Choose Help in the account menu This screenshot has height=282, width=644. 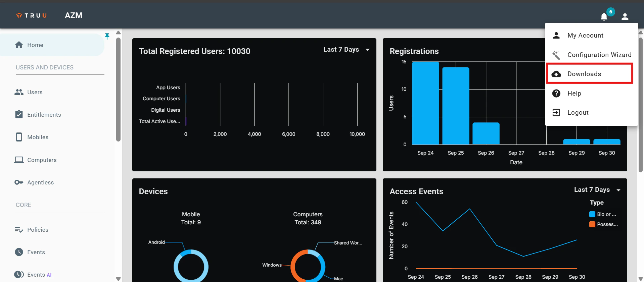pos(592,93)
